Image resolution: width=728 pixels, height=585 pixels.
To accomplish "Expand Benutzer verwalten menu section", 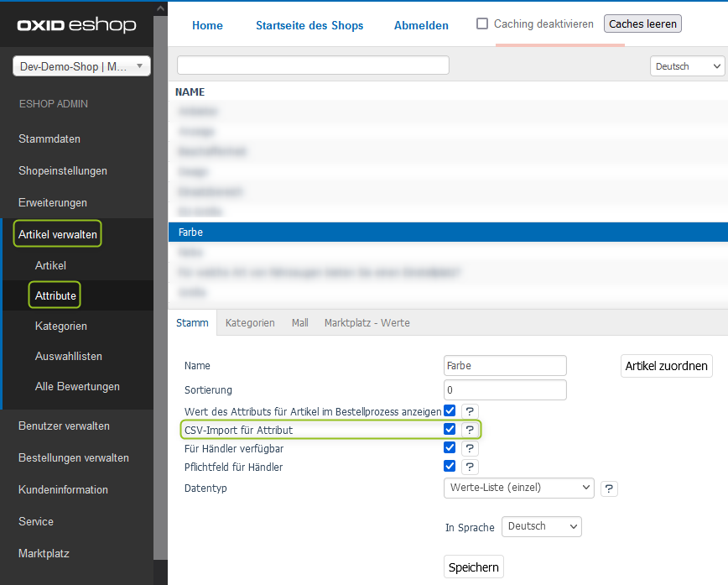I will click(x=64, y=426).
